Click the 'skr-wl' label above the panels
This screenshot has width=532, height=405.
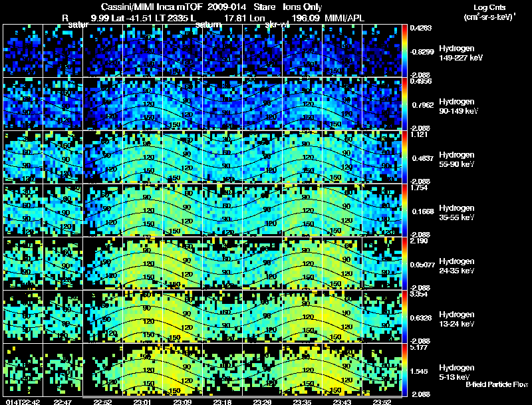[x=277, y=25]
